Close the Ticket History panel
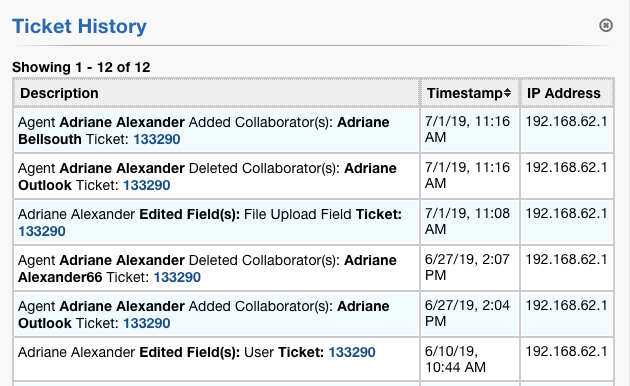The image size is (630, 386). click(x=605, y=25)
